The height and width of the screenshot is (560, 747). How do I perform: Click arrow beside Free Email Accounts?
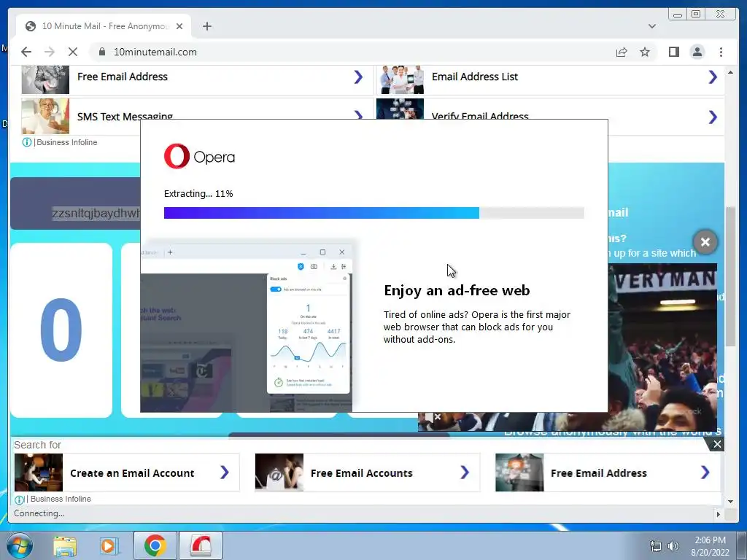click(465, 472)
